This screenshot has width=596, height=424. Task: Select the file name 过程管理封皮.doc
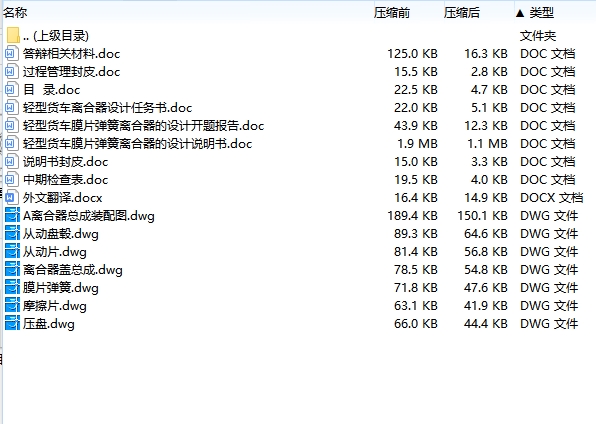click(x=71, y=71)
